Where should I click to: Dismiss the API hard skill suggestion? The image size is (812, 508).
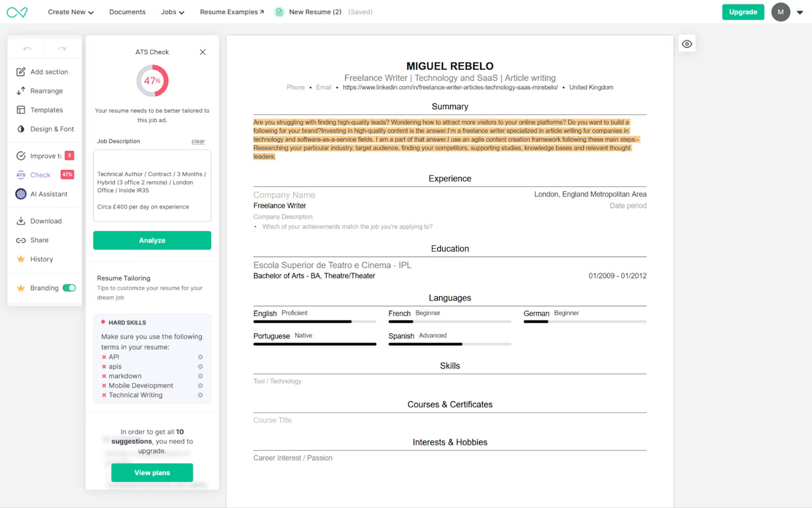point(201,357)
